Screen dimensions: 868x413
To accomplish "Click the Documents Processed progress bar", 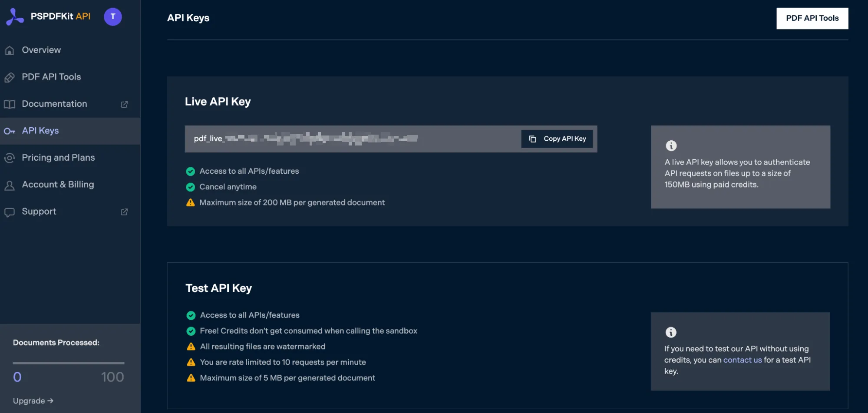I will 69,363.
